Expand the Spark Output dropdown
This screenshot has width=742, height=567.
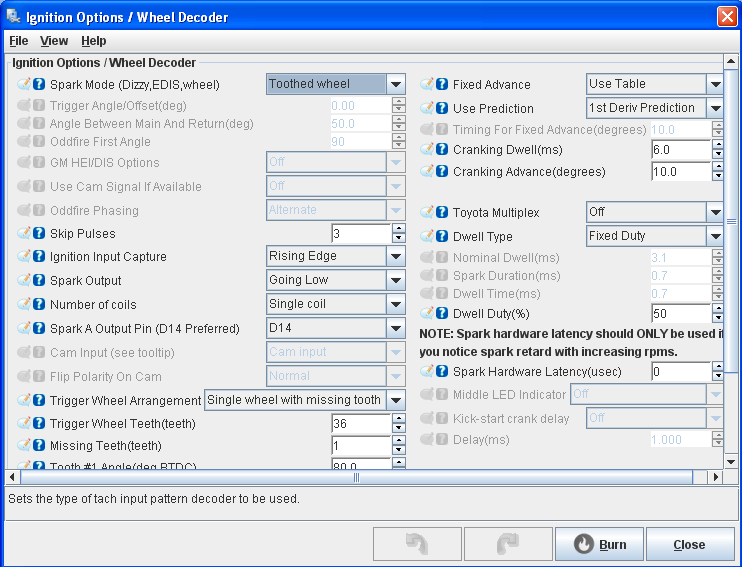point(395,281)
